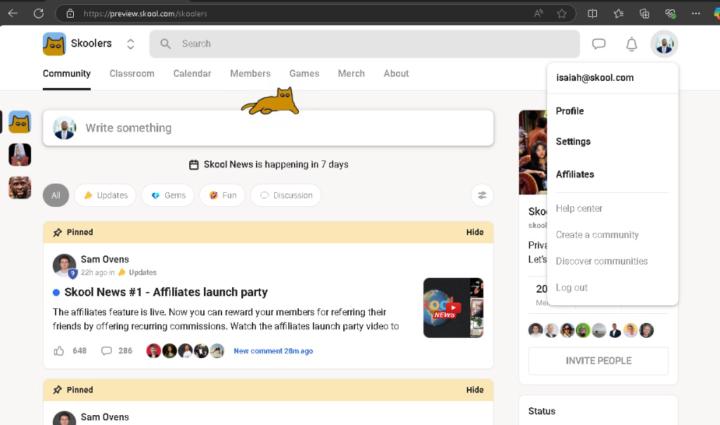Switch to About tab
The image size is (720, 425).
tap(396, 73)
